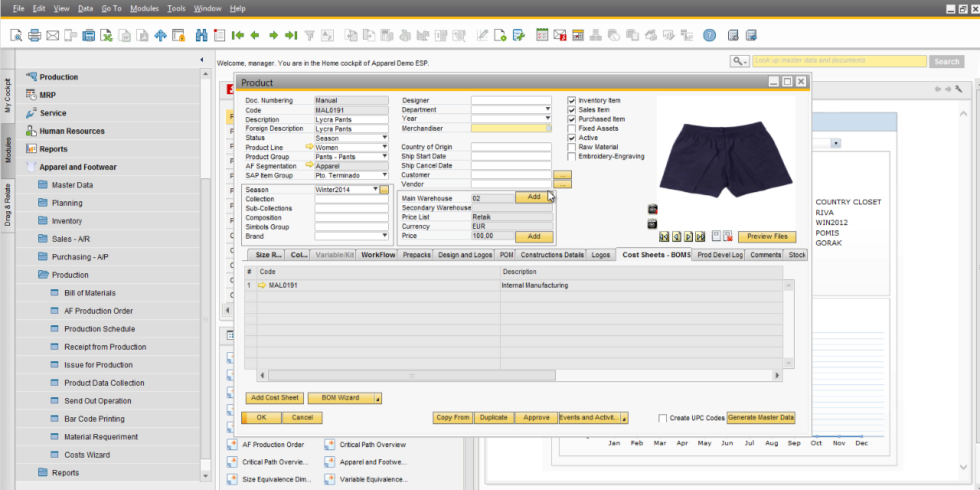Click the binoculars Find icon in toolbar
The image size is (980, 490).
point(201,35)
